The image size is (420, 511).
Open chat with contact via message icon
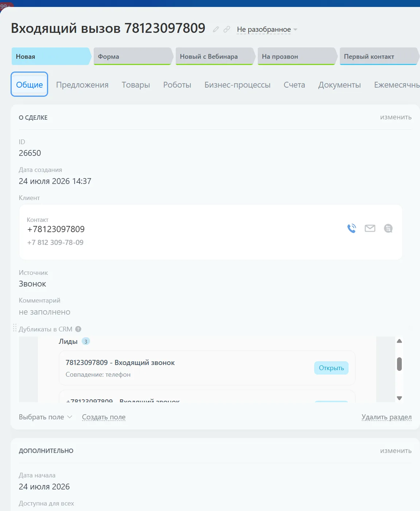[x=388, y=228]
